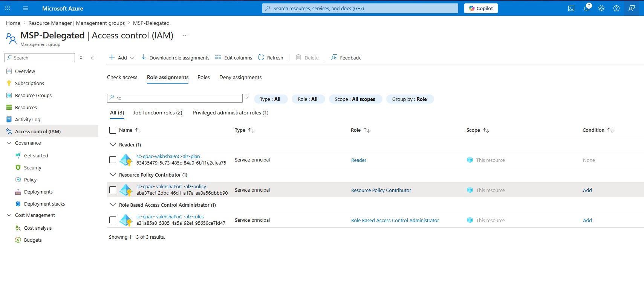This screenshot has width=644, height=285.
Task: Clear the 'sc' filter with X
Action: [x=248, y=97]
